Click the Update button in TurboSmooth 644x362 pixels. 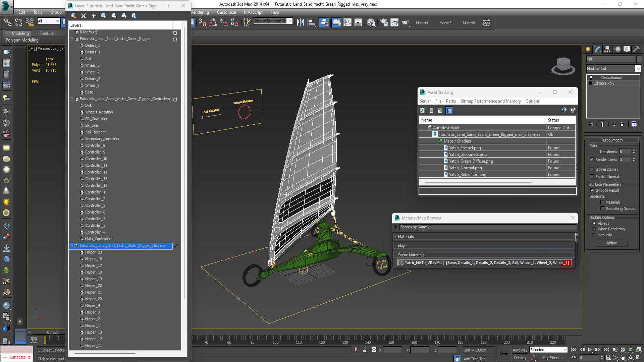(611, 243)
